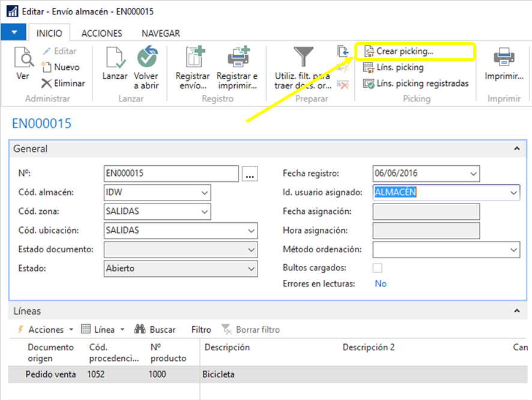This screenshot has width=532, height=400.
Task: Click Volver a abrir icon
Action: click(147, 56)
